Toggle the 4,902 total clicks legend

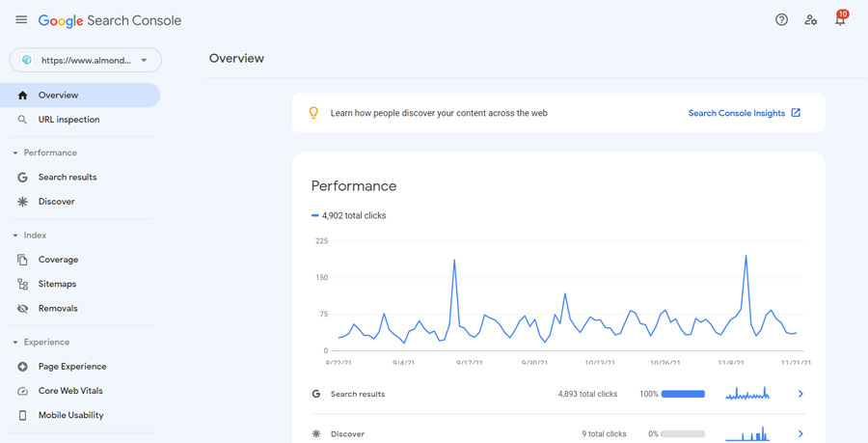[x=349, y=215]
